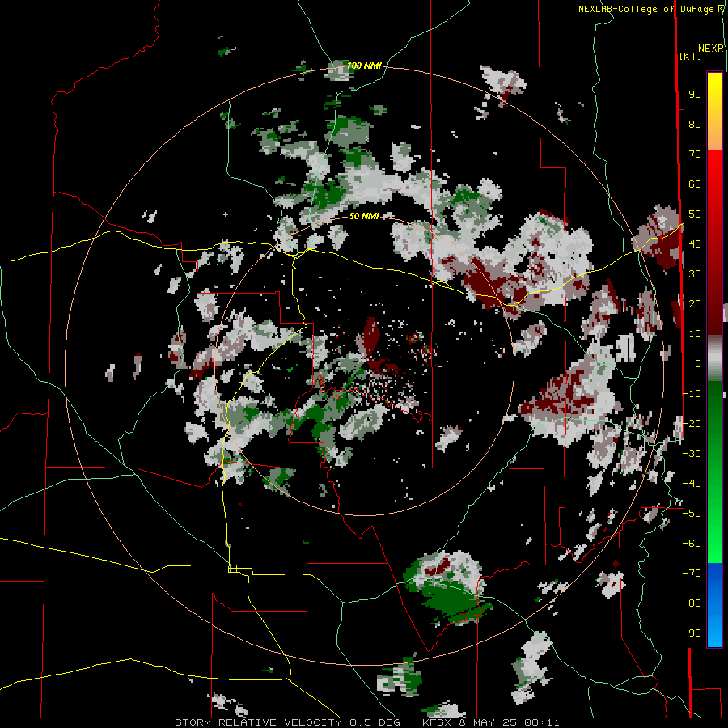
Task: Click the STORM RELATIVE VELOCITY caption text
Action: click(258, 722)
